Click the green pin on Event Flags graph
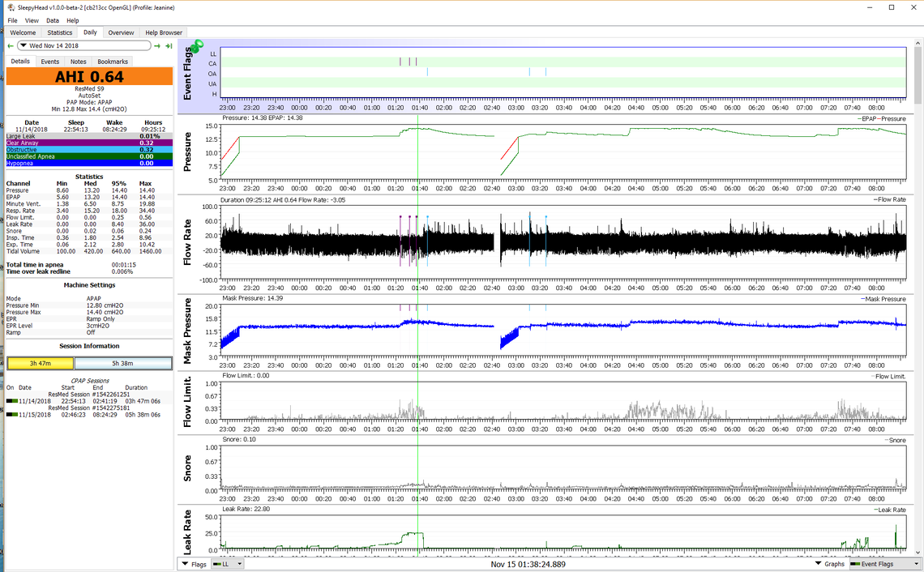Screen dimensions: 924x572 click(198, 45)
